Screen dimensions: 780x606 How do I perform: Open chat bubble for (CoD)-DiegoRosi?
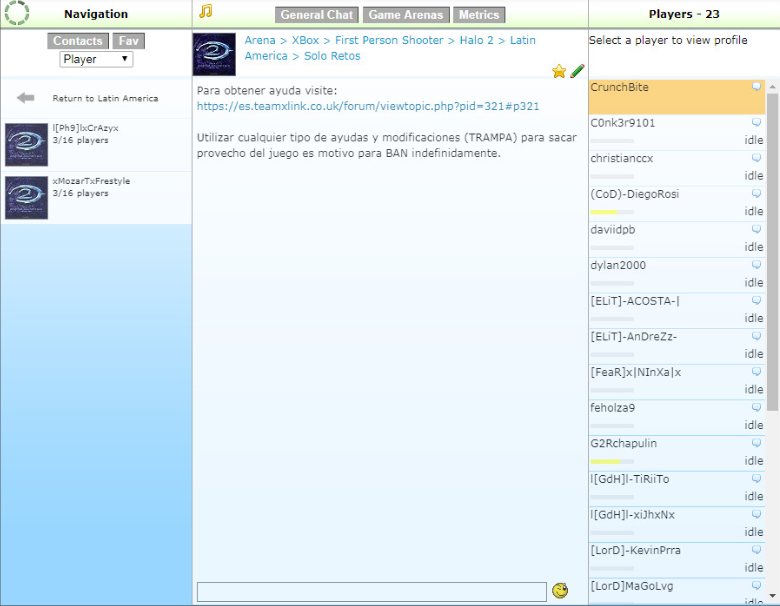pos(756,194)
